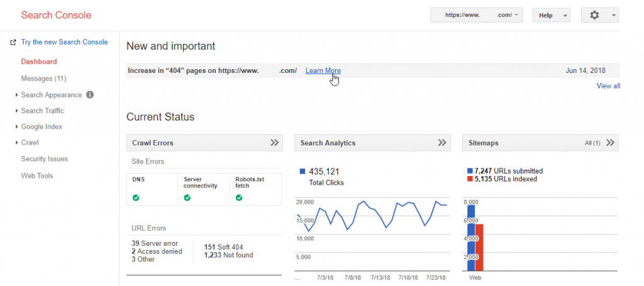
Task: Open the Crawl Errors double-arrow icon
Action: (274, 143)
